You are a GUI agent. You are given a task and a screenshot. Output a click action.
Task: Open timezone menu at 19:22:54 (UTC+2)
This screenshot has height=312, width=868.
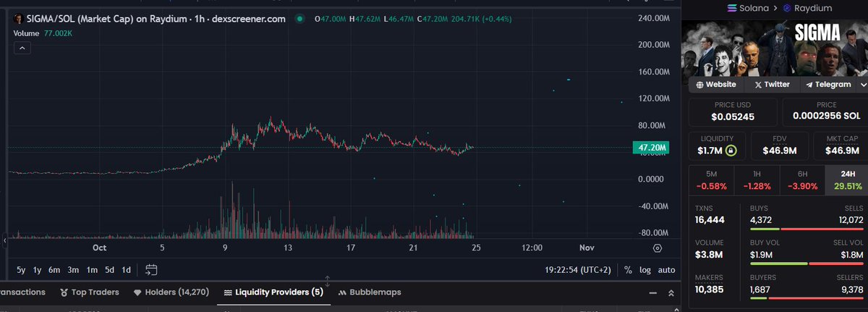(x=579, y=270)
